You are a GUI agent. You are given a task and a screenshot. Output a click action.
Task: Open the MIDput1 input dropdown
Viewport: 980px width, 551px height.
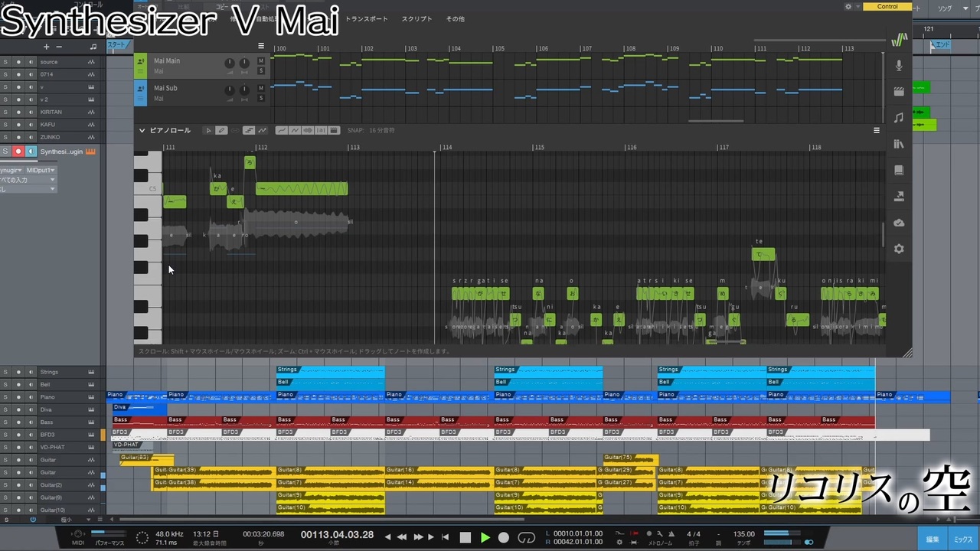point(40,170)
